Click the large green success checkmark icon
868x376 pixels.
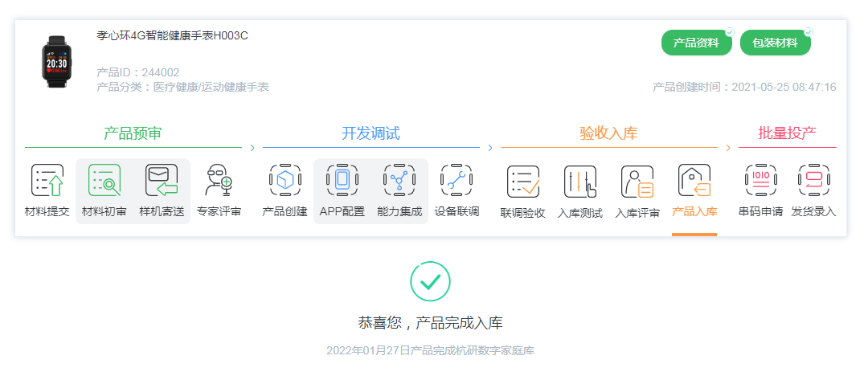coord(430,282)
